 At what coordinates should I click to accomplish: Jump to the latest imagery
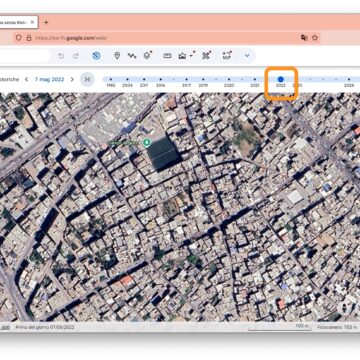coord(87,79)
